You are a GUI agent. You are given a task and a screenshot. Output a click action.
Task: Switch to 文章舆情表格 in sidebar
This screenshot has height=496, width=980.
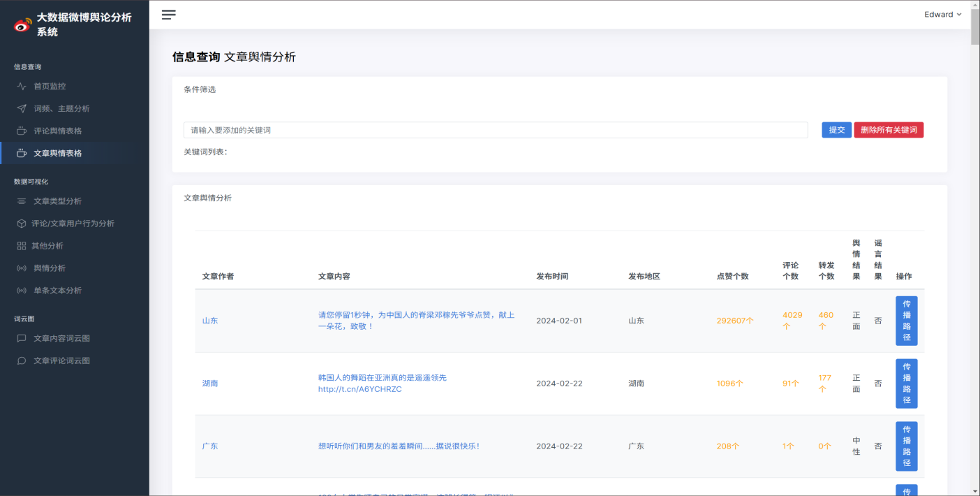[59, 153]
